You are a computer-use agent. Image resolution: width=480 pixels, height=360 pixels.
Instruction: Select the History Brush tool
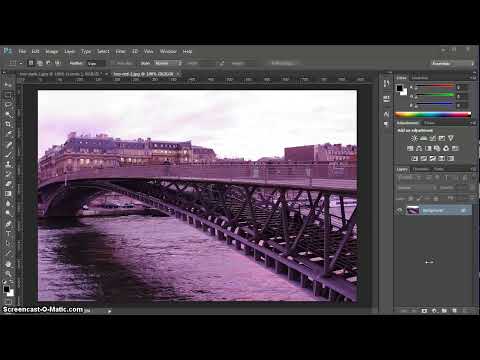click(x=8, y=174)
